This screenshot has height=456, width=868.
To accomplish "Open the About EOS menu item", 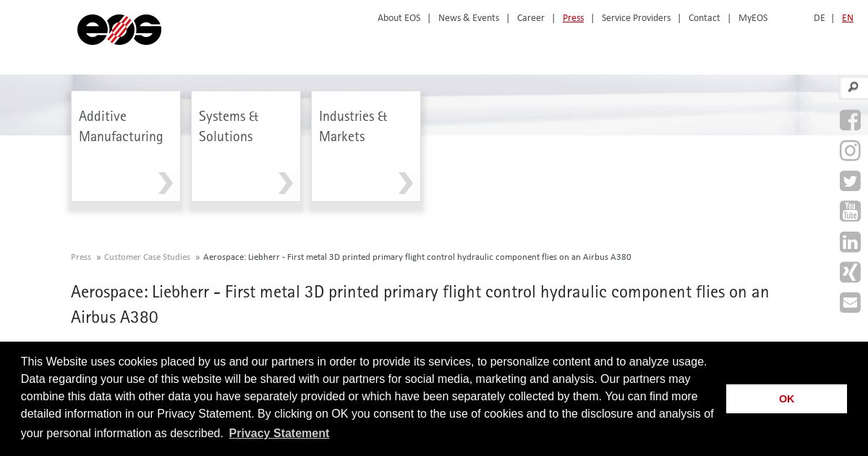I will coord(399,18).
